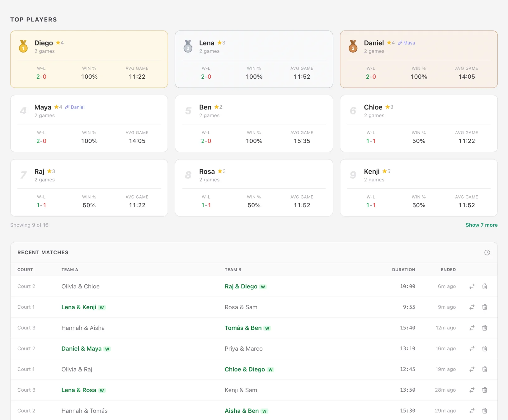Delete the Olivia & Chloe match
This screenshot has height=420, width=508.
[x=485, y=287]
